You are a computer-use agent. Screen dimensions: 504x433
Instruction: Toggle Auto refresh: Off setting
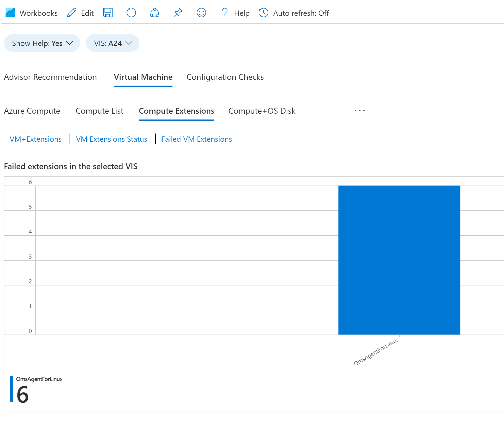click(294, 13)
